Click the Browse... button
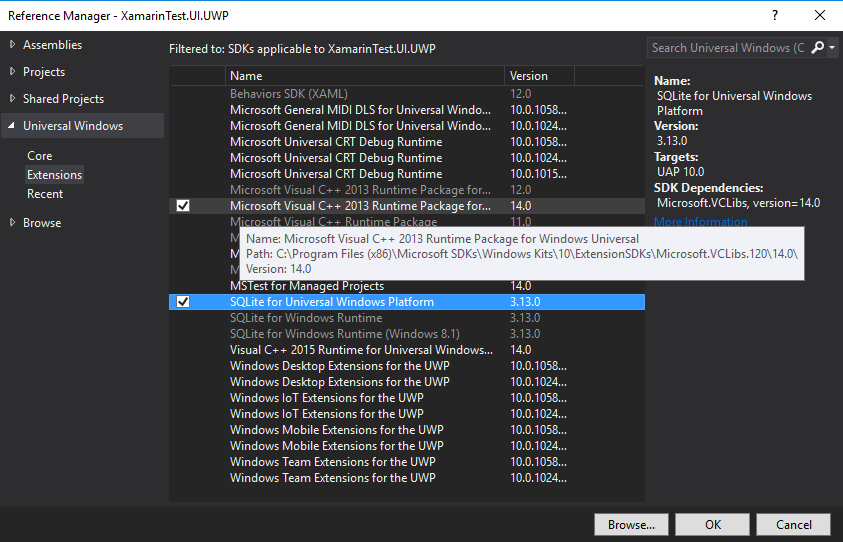 [631, 524]
